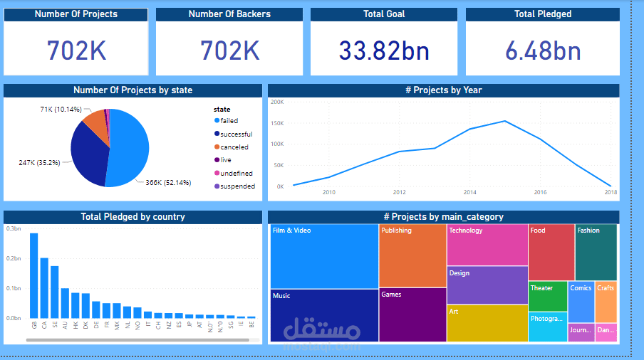644x360 pixels.
Task: Select the Food treemap tile
Action: (551, 252)
